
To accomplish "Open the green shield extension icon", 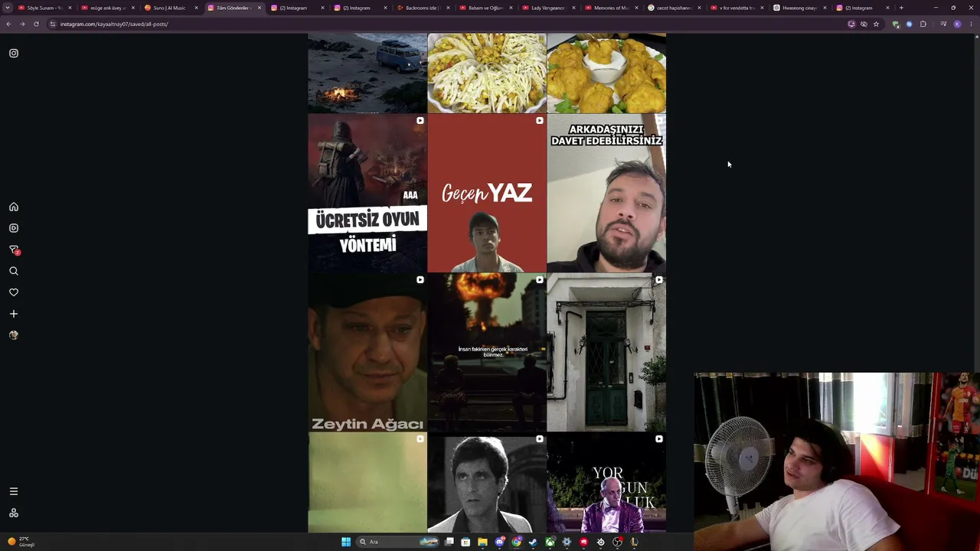I will (896, 24).
